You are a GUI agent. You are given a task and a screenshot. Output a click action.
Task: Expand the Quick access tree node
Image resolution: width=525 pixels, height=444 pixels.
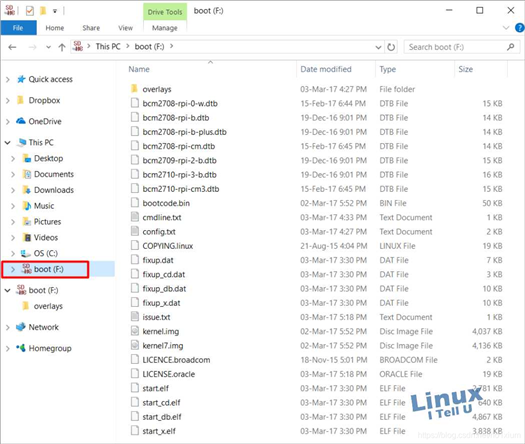[8, 80]
